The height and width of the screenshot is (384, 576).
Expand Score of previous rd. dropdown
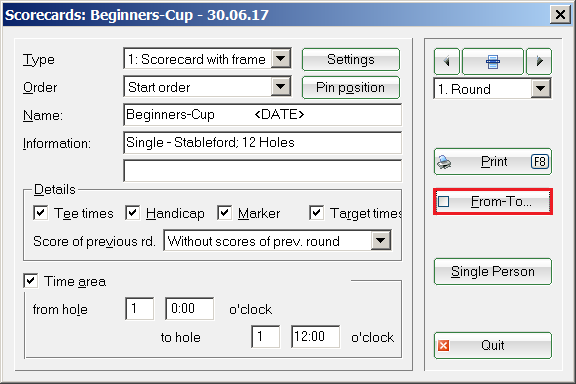click(x=381, y=241)
